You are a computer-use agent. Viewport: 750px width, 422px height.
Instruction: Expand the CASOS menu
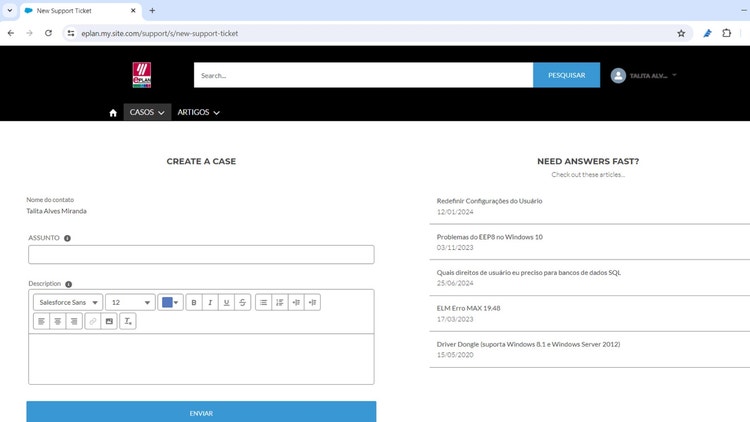pos(147,112)
